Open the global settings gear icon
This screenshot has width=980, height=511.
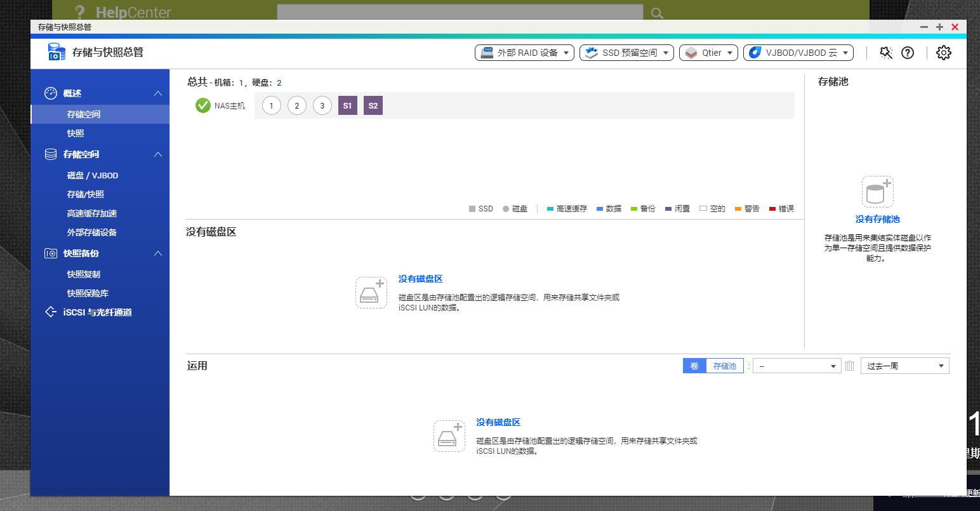coord(944,53)
